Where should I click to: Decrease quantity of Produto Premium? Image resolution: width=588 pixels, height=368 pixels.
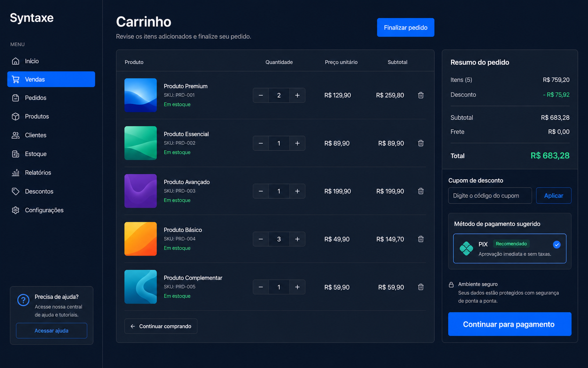pyautogui.click(x=261, y=95)
